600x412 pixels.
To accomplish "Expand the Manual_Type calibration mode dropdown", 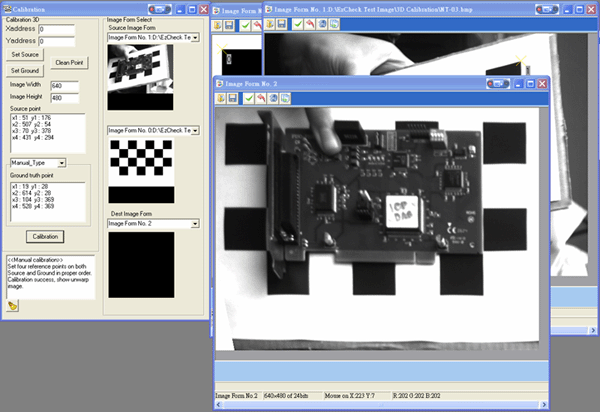I will point(62,163).
